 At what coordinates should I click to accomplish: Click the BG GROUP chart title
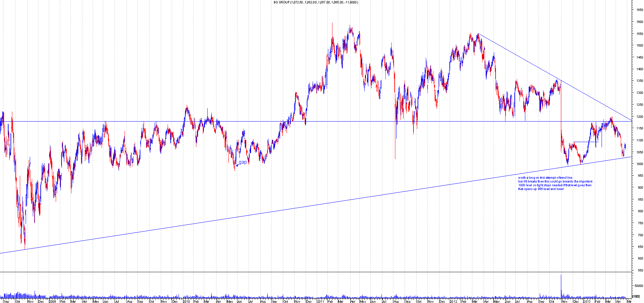[316, 2]
